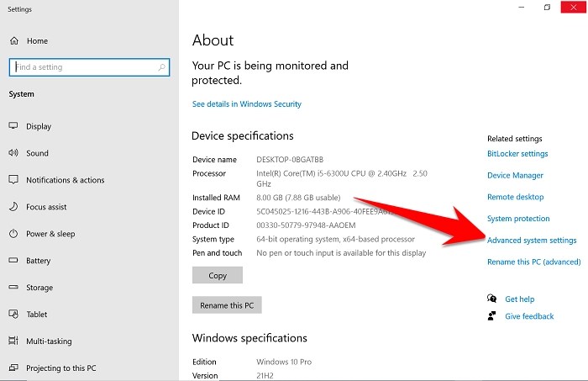Click the No pen or touch input text
Screen dimensions: 588x381
341,253
